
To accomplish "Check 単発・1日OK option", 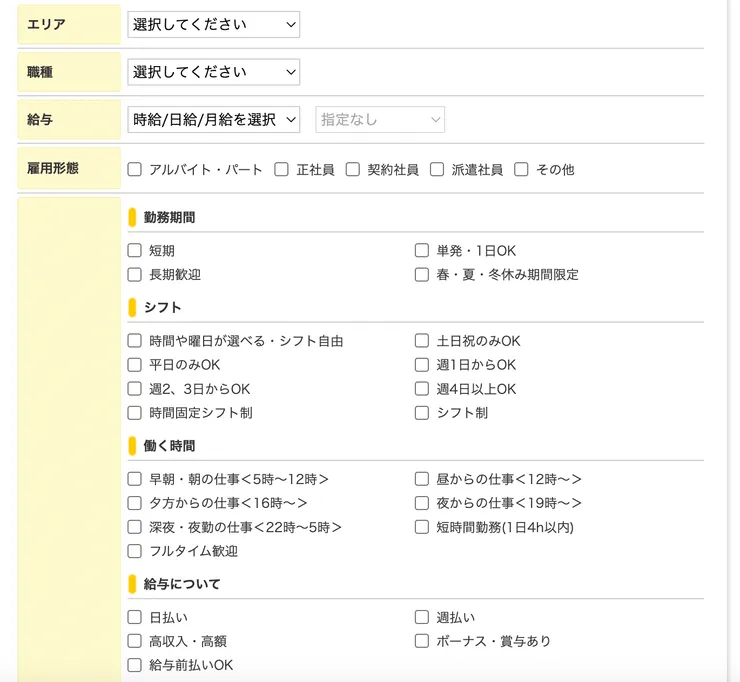I will (422, 251).
